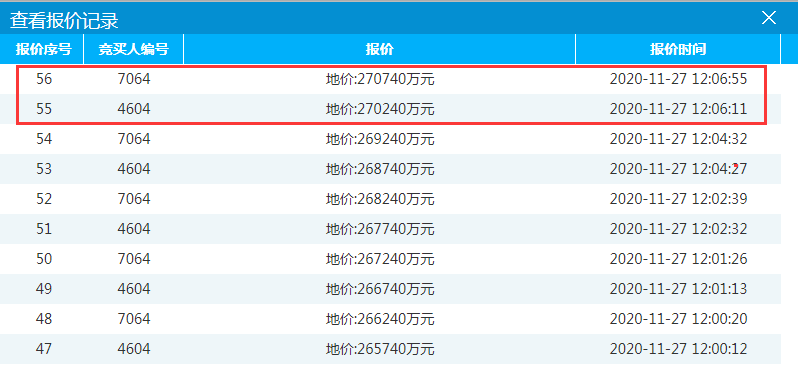Click timestamp 2020-11-27 12:02:32
This screenshot has height=371, width=798.
click(678, 229)
